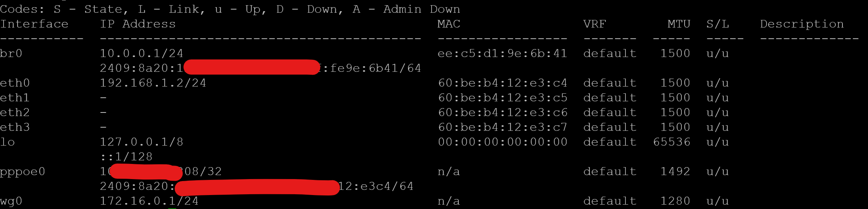Click the MTU value 65536
The height and width of the screenshot is (209, 868).
[671, 142]
